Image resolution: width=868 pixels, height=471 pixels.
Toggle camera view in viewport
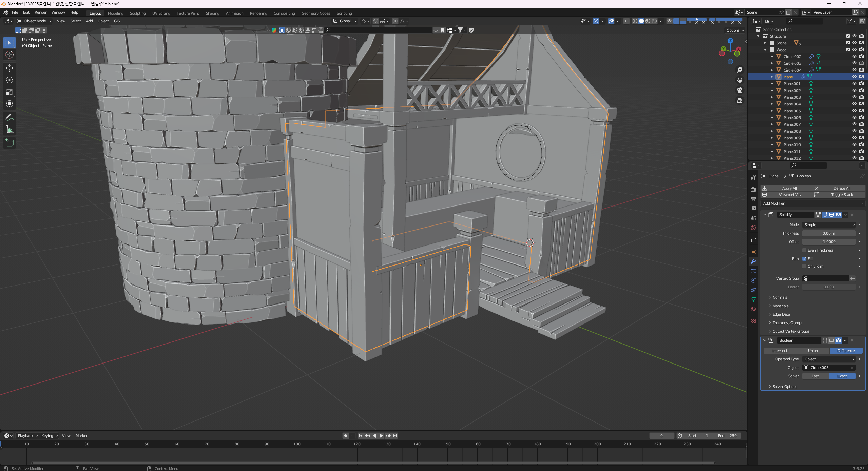[740, 90]
